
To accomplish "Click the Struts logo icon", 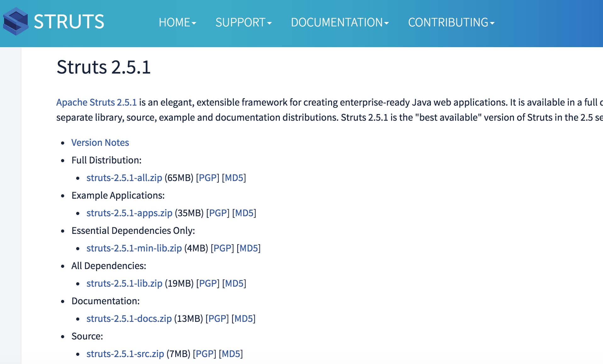I will pos(16,21).
